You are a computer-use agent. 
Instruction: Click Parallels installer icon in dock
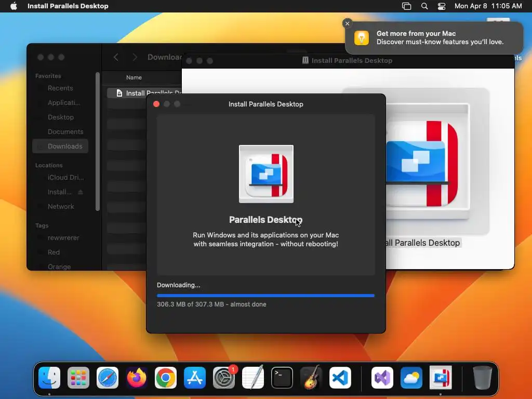click(441, 378)
